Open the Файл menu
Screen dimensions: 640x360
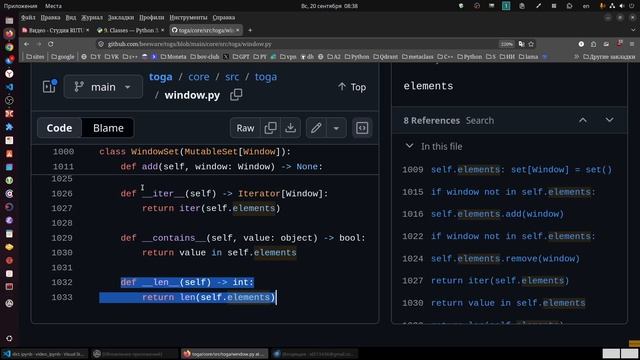pos(28,18)
